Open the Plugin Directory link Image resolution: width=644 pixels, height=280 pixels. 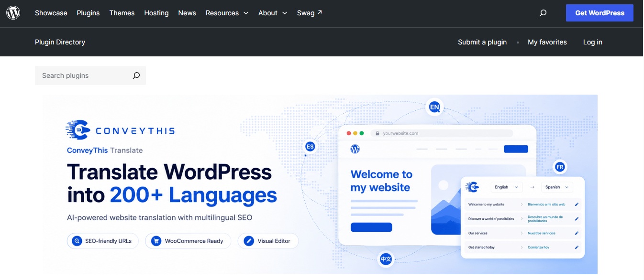pos(60,42)
